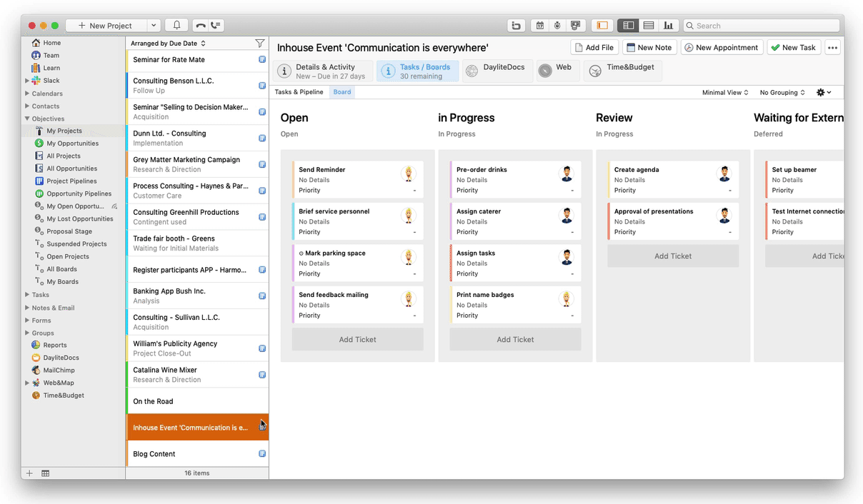Open the Opportunity Pipelines sidebar icon
The image size is (863, 504).
pos(39,193)
